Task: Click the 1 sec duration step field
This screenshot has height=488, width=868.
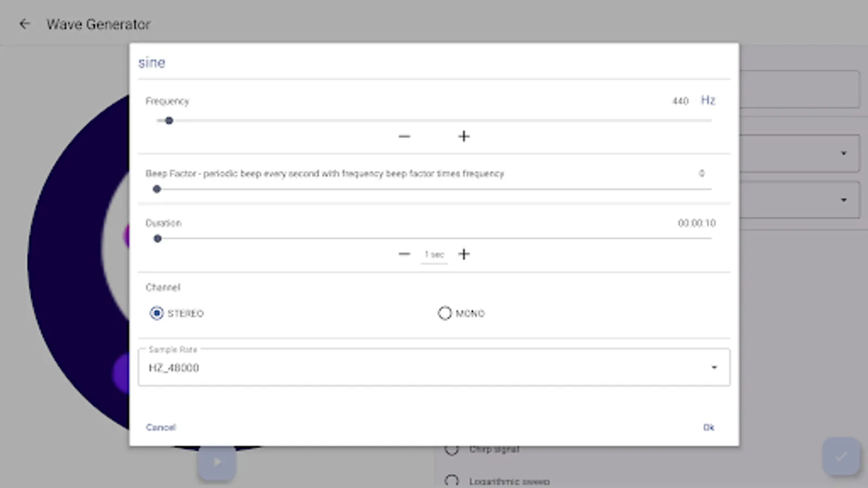Action: click(x=433, y=254)
